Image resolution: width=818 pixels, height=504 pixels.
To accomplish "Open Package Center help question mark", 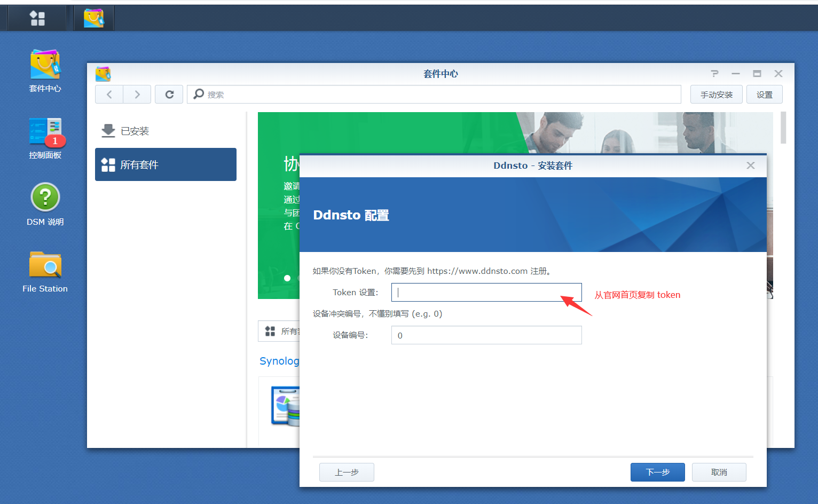I will point(714,74).
